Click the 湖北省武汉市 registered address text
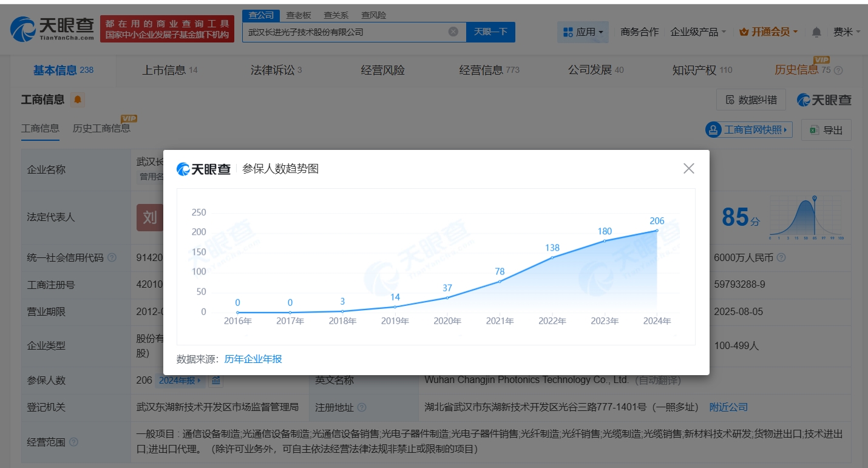Viewport: 868px width, 468px height. point(562,407)
